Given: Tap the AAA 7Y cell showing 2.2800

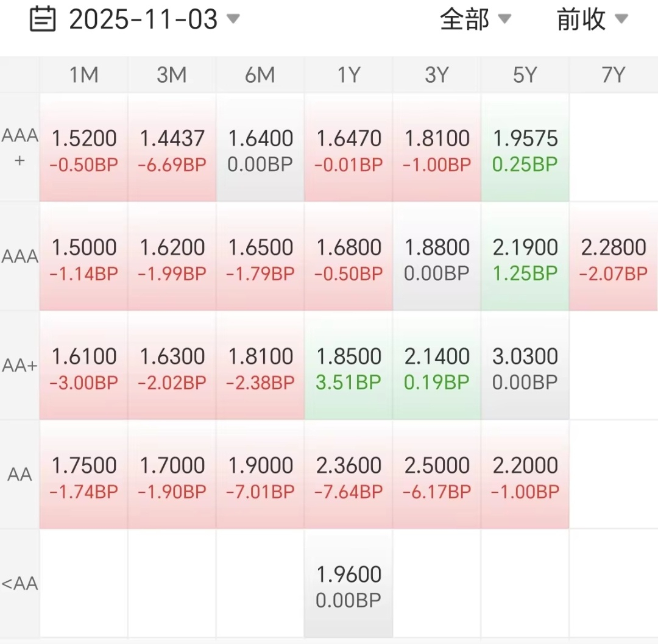Looking at the screenshot, I should point(613,257).
